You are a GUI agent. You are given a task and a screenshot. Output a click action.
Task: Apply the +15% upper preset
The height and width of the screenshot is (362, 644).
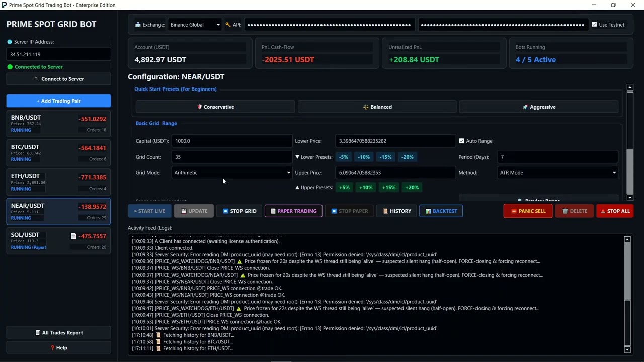coord(389,187)
